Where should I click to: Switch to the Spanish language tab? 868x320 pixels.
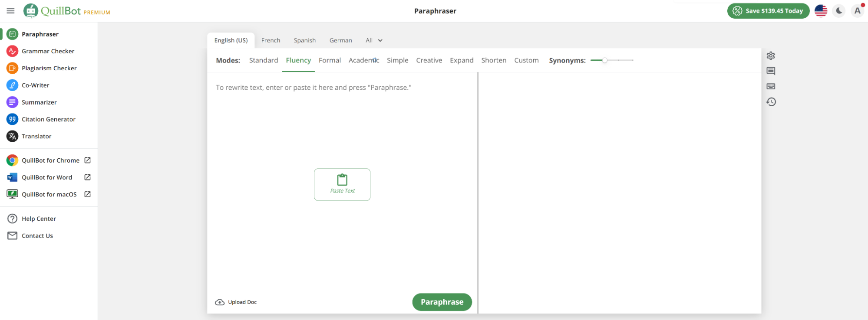304,40
